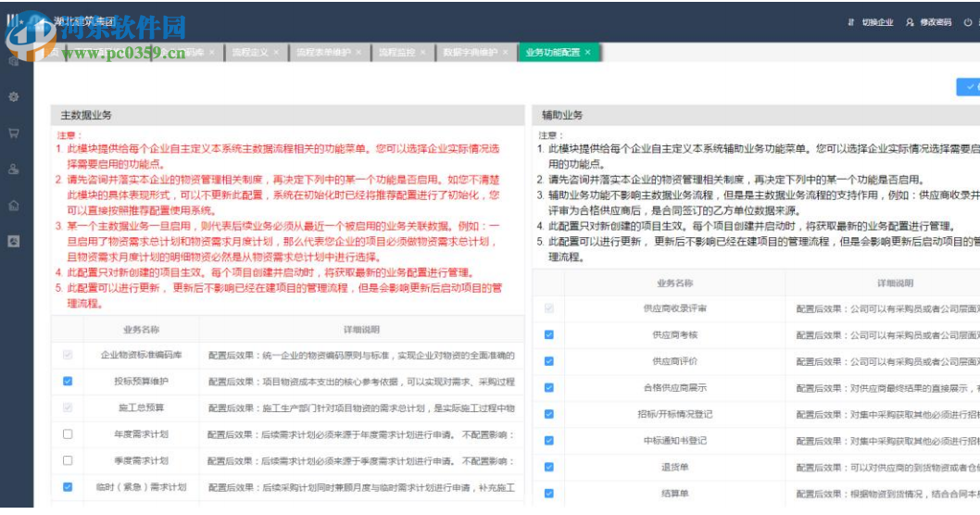The height and width of the screenshot is (515, 980).
Task: Open the contact card sidebar icon
Action: tap(14, 241)
